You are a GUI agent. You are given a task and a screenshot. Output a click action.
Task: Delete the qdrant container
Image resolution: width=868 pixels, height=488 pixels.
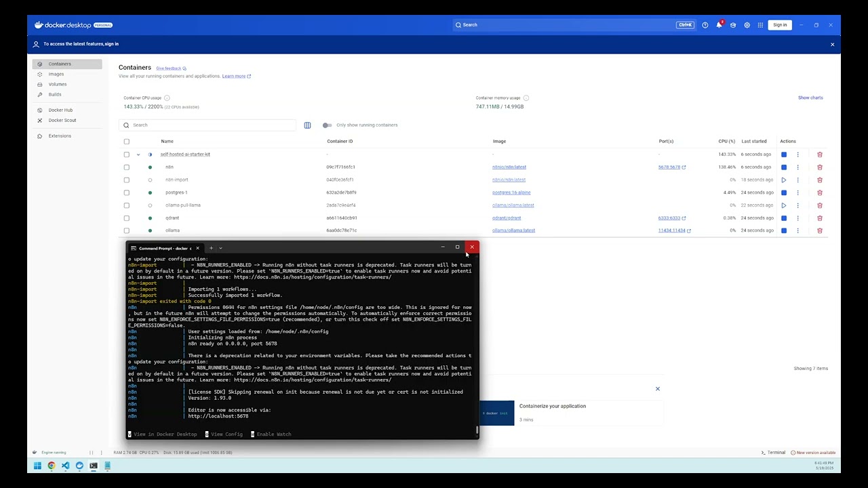pyautogui.click(x=820, y=218)
